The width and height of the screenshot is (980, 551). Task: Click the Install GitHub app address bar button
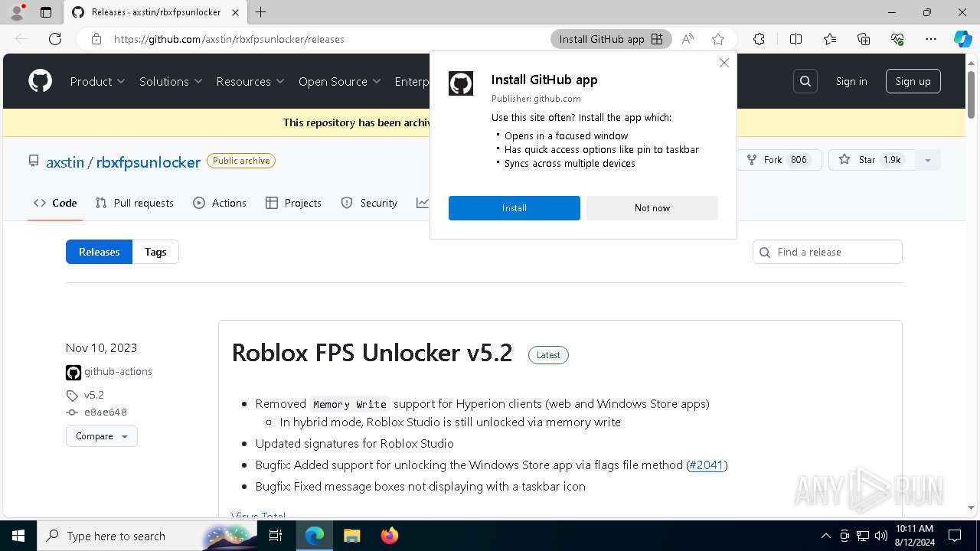[x=611, y=39]
